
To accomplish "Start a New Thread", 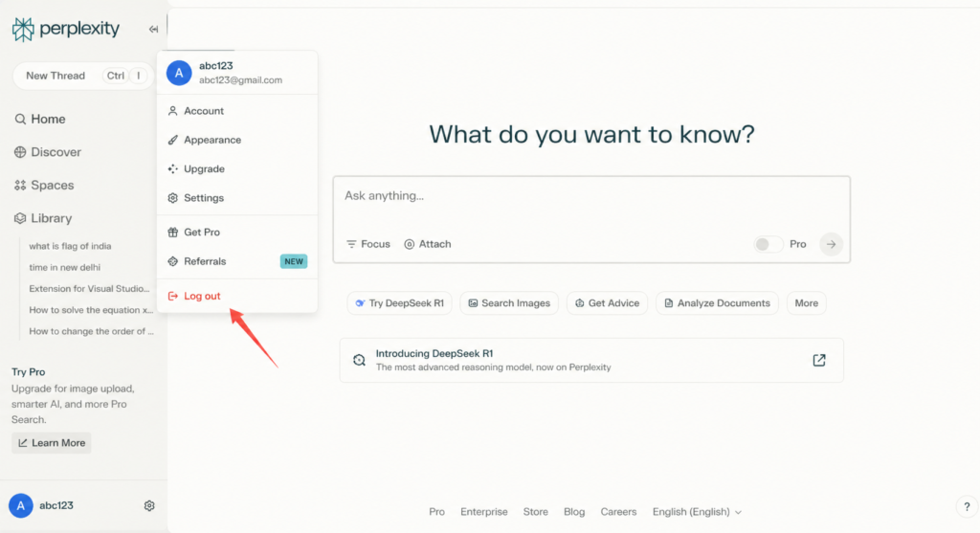I will 56,76.
